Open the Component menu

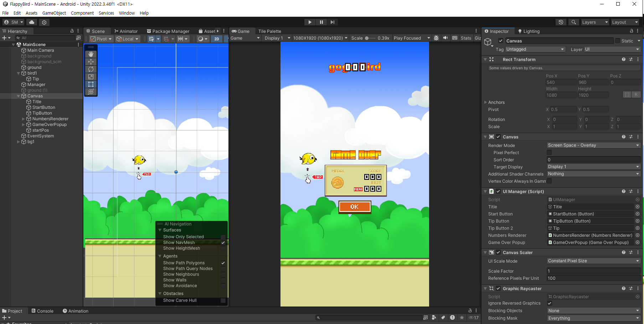coord(82,13)
